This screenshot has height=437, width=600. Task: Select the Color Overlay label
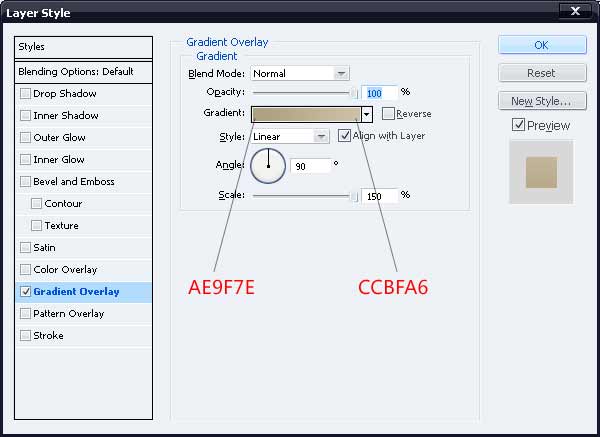click(x=65, y=270)
